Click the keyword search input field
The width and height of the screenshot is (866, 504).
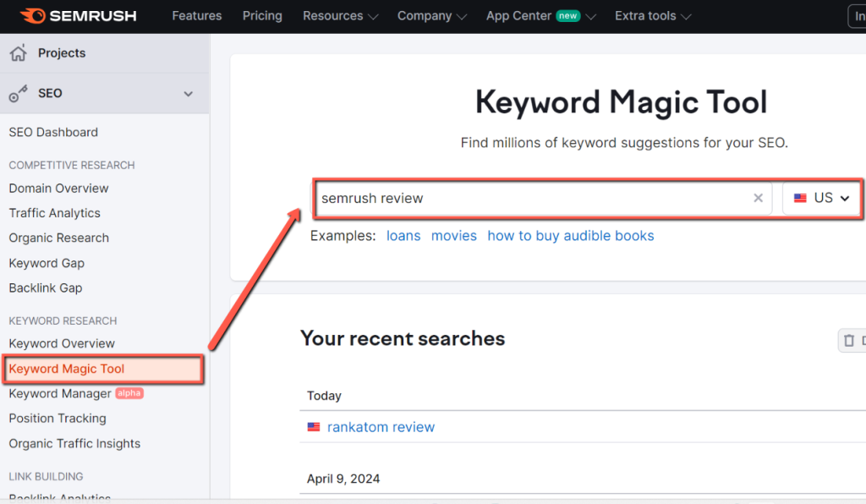coord(524,198)
